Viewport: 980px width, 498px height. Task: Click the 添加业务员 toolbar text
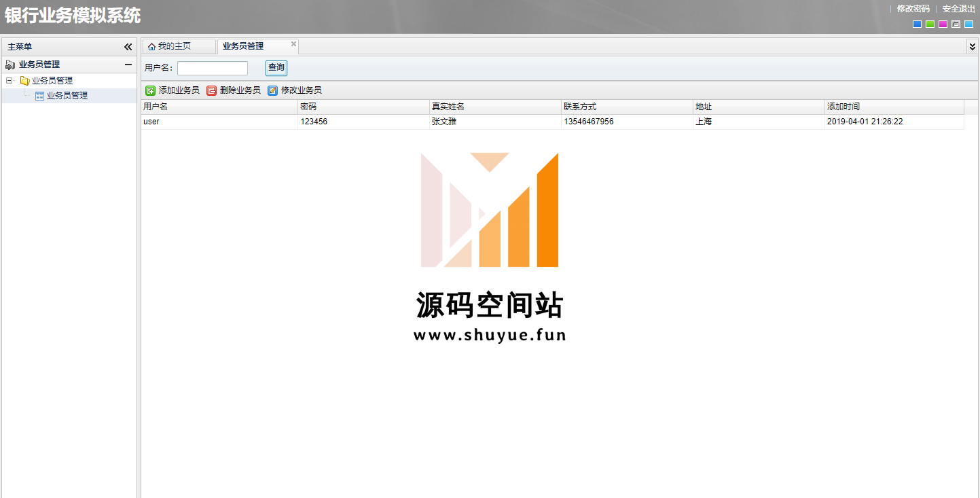(179, 90)
